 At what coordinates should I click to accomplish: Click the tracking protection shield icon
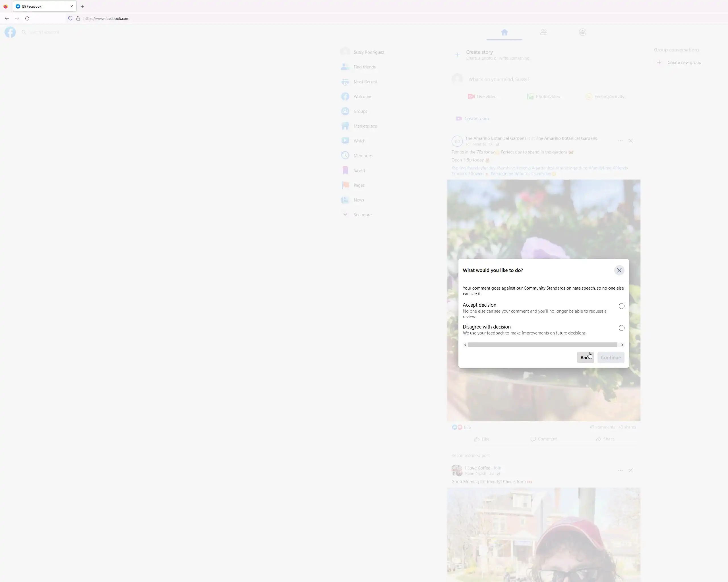(x=70, y=18)
